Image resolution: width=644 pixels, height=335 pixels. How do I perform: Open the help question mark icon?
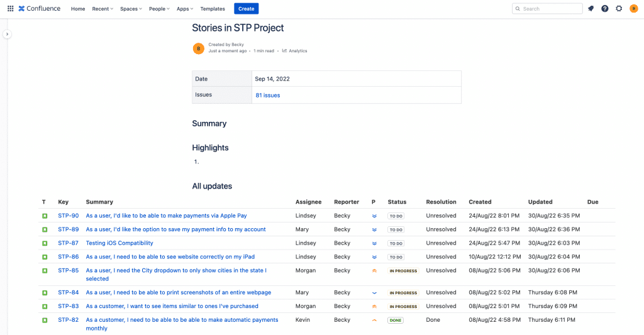tap(605, 9)
